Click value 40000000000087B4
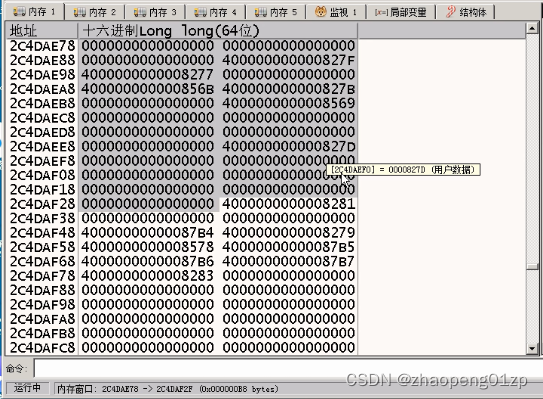Viewport: 543px width, 399px height. [x=148, y=232]
